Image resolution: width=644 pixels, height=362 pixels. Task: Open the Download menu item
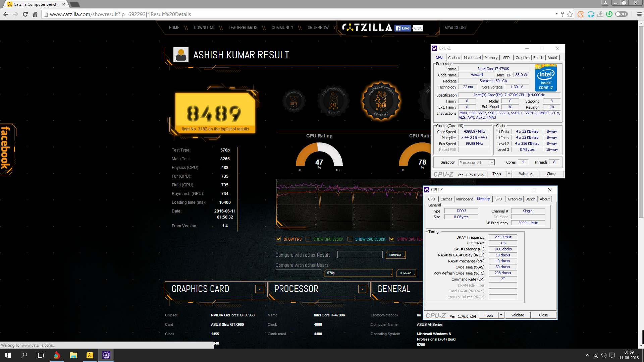(204, 28)
